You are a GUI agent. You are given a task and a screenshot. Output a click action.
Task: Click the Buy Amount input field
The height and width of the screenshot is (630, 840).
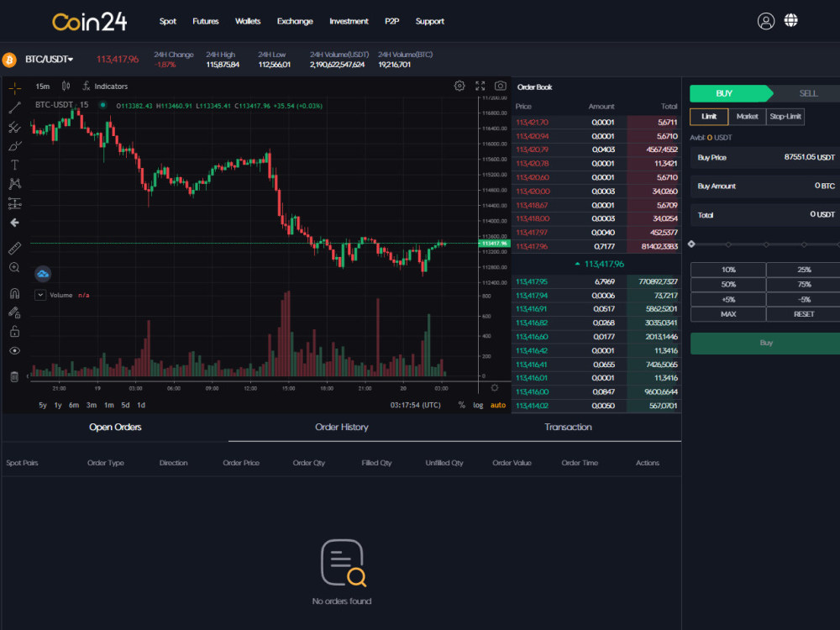(x=765, y=186)
